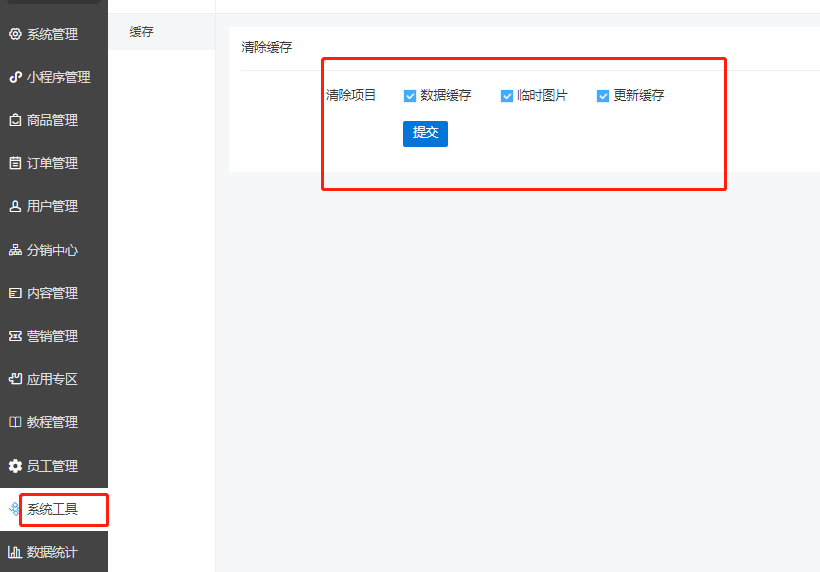This screenshot has width=820, height=572.
Task: Click the 数据统计 bar chart icon
Action: (15, 552)
